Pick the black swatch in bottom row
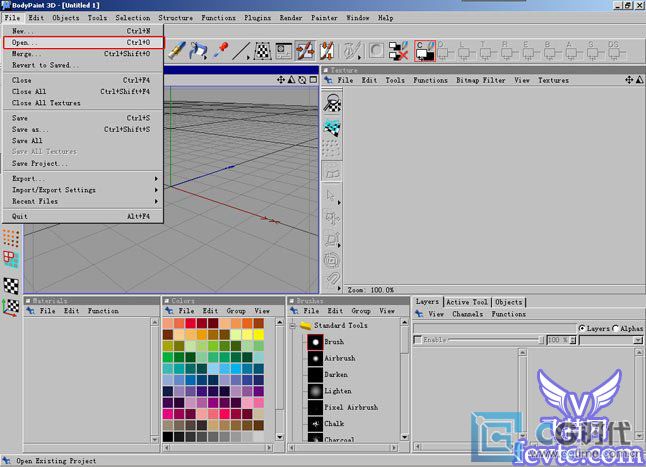 (x=168, y=437)
